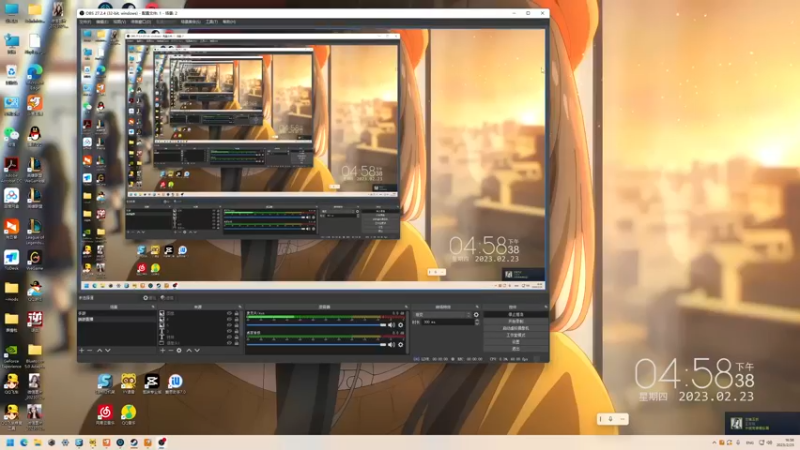Toggle lock of top source row

[236, 313]
